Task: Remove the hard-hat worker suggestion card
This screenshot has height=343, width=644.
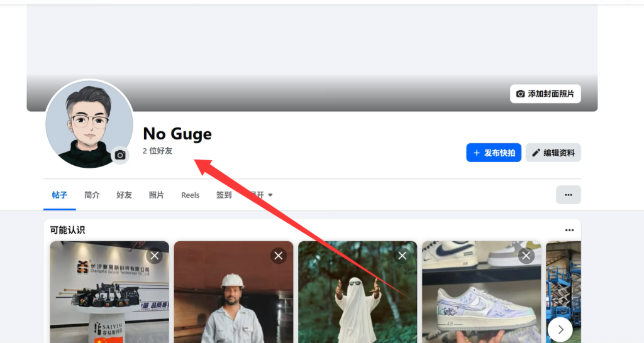Action: 279,256
